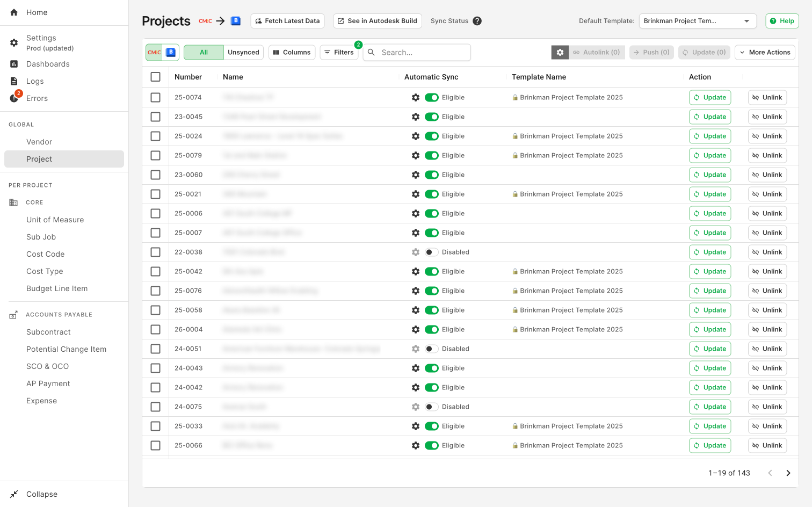
Task: Enable automatic sync for project 22-0038
Action: tap(431, 252)
